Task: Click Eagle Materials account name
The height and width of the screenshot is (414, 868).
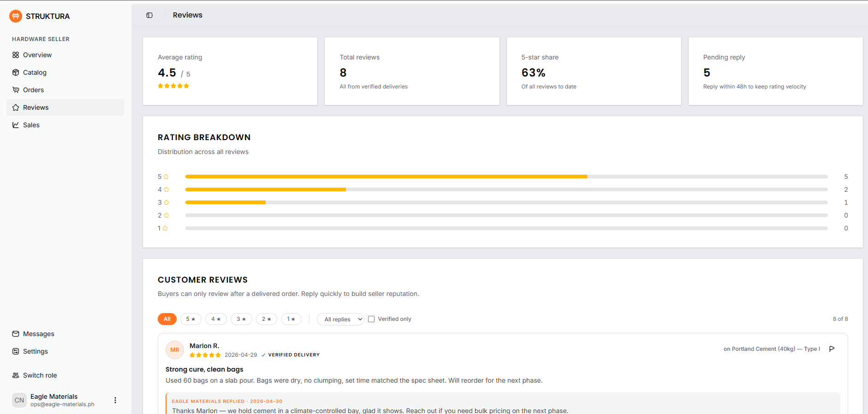Action: click(x=54, y=396)
